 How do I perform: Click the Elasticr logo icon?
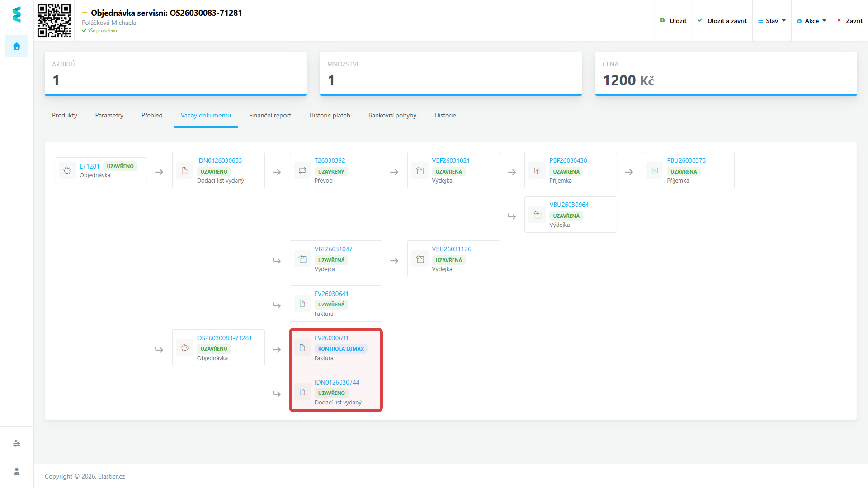[17, 14]
